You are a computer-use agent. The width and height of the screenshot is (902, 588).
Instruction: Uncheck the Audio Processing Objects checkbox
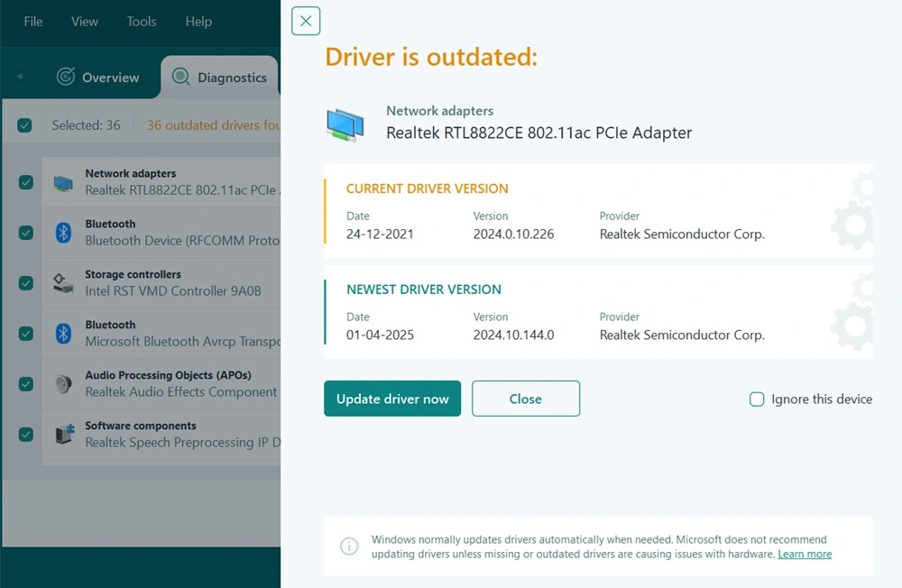pos(25,384)
